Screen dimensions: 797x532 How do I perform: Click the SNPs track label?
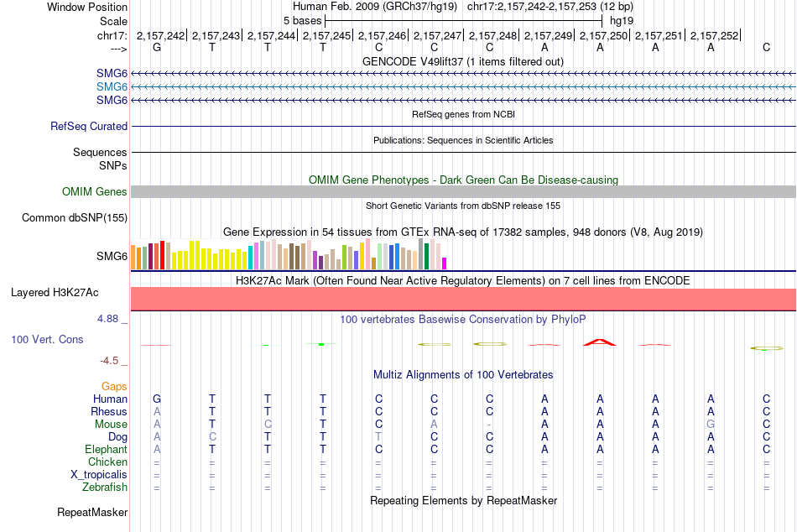point(113,165)
